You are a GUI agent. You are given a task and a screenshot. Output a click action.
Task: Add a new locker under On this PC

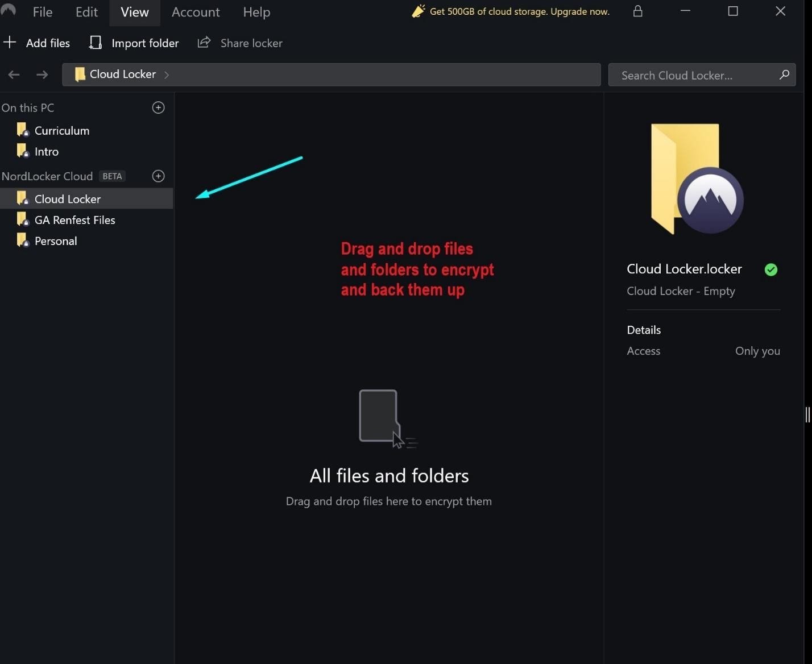159,107
